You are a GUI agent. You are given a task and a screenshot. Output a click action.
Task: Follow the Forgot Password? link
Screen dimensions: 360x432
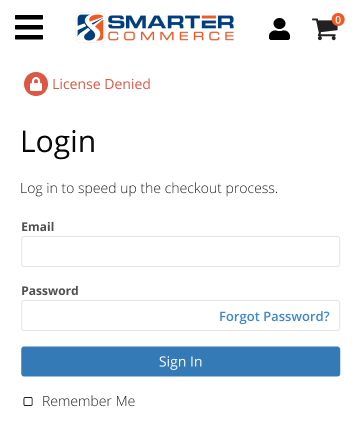tap(274, 316)
